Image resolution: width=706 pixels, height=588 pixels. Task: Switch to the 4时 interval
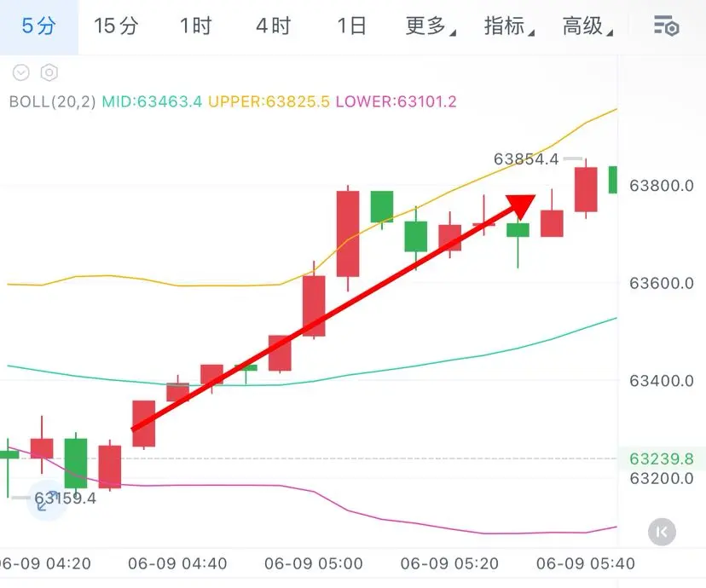pos(274,26)
